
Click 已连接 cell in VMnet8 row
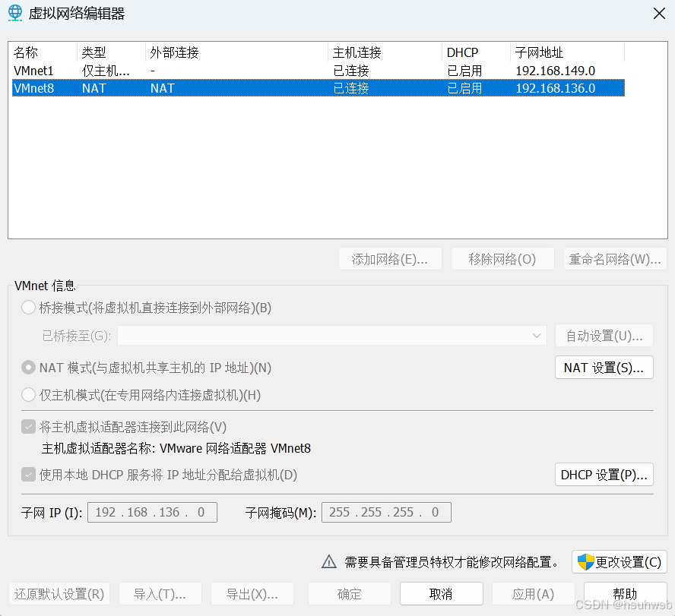(x=351, y=88)
